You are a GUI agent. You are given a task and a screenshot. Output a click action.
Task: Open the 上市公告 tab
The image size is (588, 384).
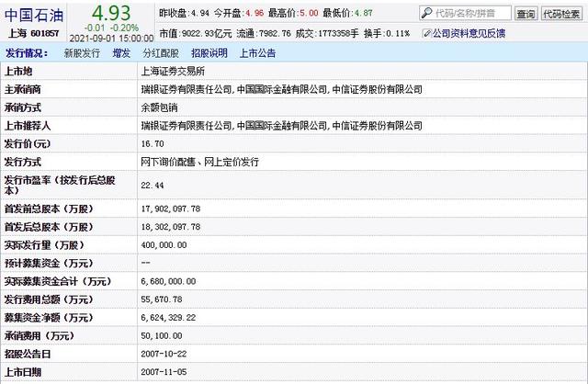coord(257,53)
